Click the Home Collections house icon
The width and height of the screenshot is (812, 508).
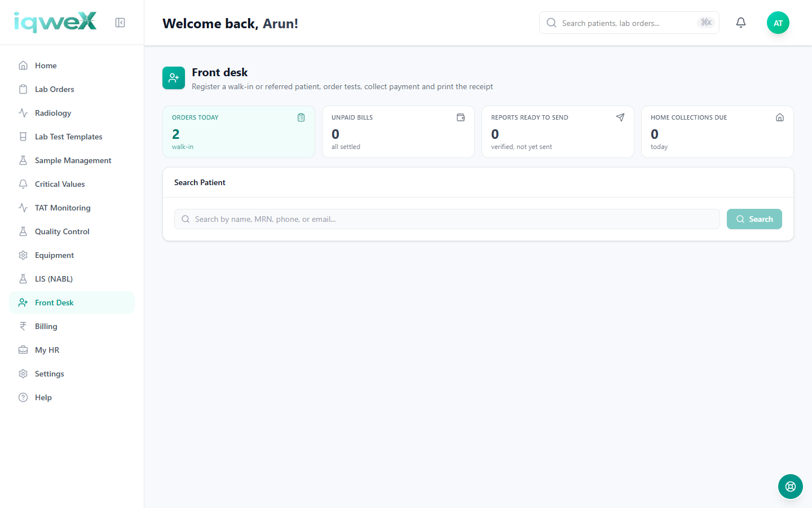pos(780,117)
